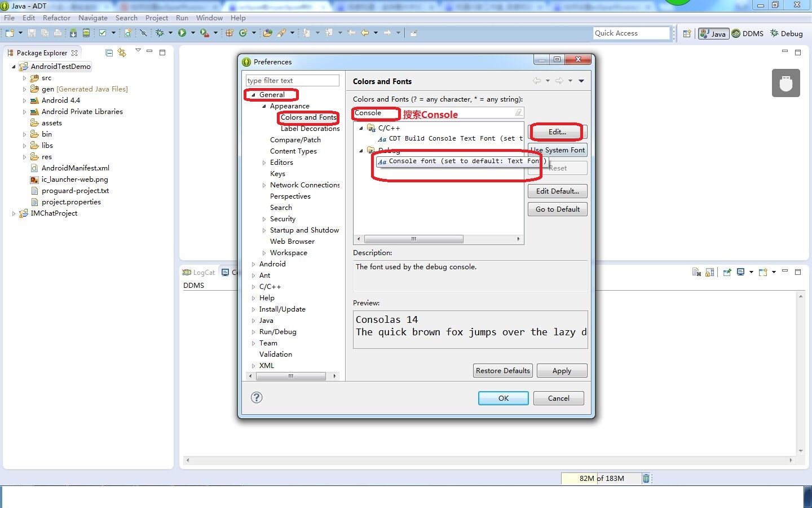Click Cancel in Preferences dialog
Viewport: 812px width, 508px height.
pos(559,398)
